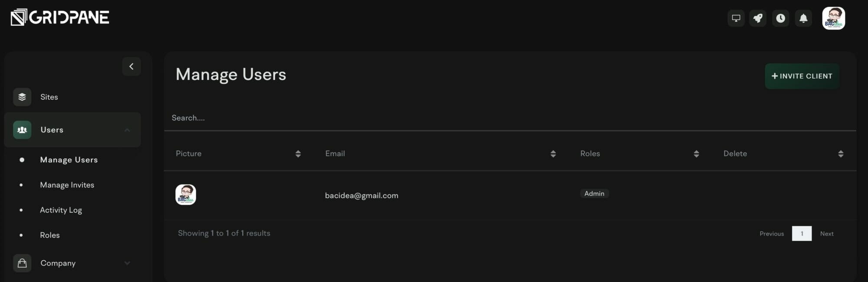Click the Company bag icon
This screenshot has height=282, width=868.
22,263
